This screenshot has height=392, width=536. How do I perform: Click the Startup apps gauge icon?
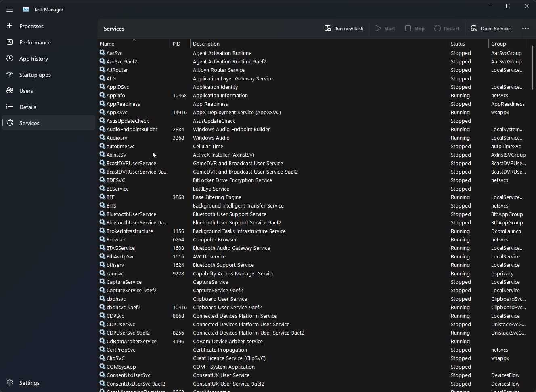point(10,74)
